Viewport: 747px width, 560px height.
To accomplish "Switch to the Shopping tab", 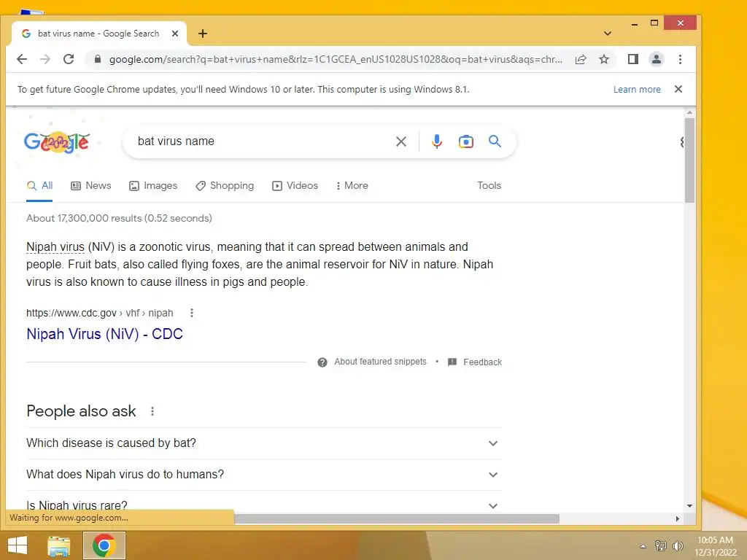I will tap(225, 186).
